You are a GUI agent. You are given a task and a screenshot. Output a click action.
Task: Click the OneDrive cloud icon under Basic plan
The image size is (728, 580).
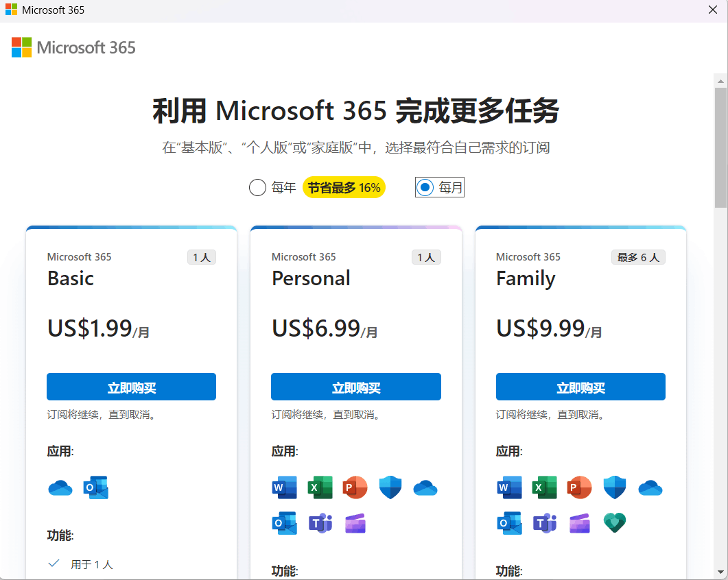pyautogui.click(x=60, y=487)
